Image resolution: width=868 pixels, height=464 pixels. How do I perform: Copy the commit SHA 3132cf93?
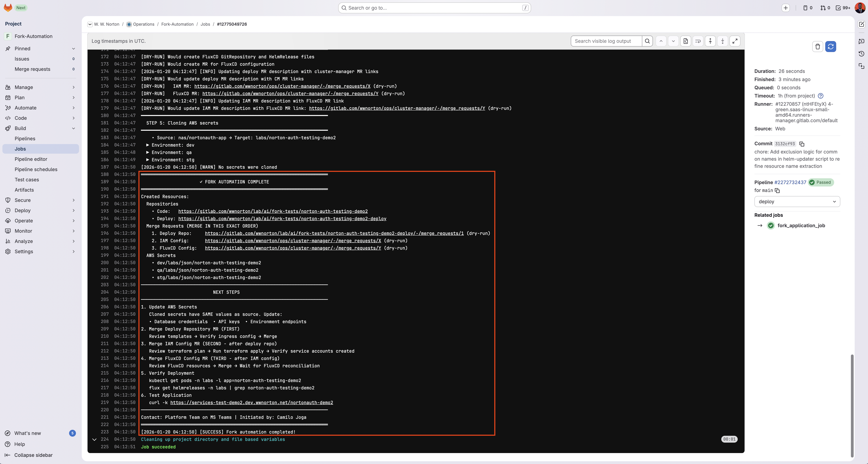click(802, 144)
